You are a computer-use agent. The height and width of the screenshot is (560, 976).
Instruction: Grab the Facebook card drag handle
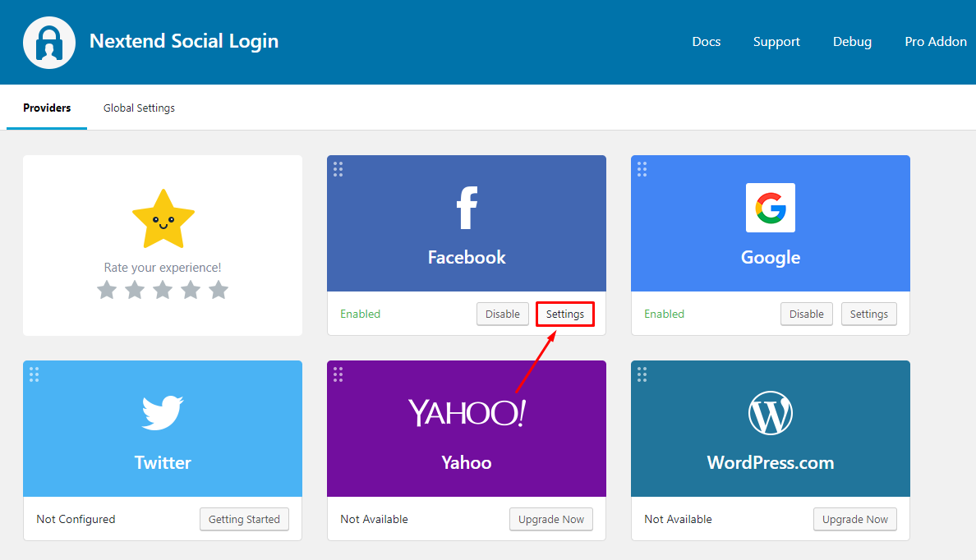point(338,169)
